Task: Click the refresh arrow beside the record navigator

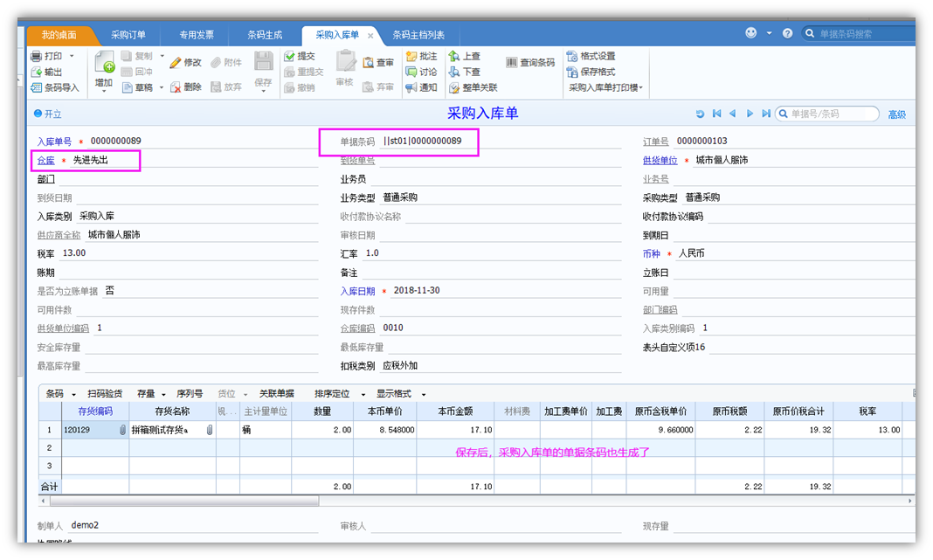Action: [700, 114]
